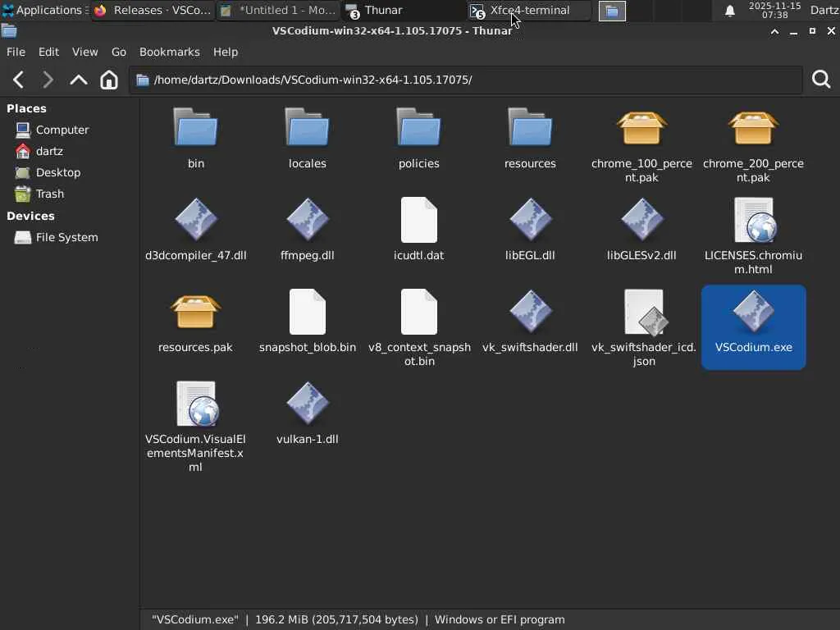Click VSCodium.exe size in status bar
Image resolution: width=840 pixels, height=630 pixels.
click(x=336, y=620)
